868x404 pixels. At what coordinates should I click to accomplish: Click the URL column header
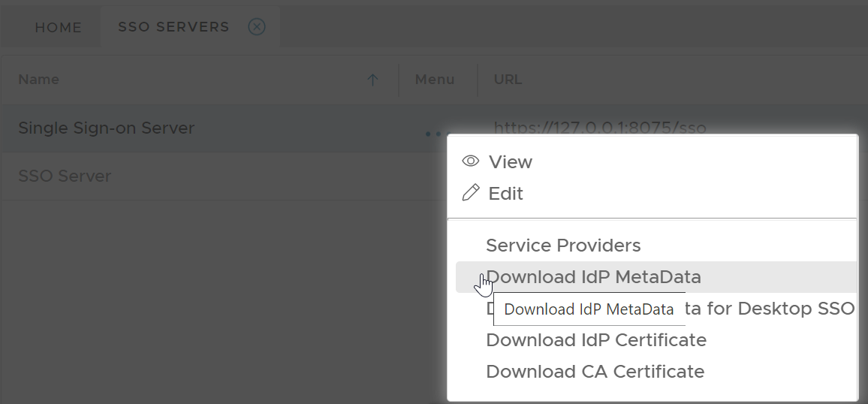[508, 80]
